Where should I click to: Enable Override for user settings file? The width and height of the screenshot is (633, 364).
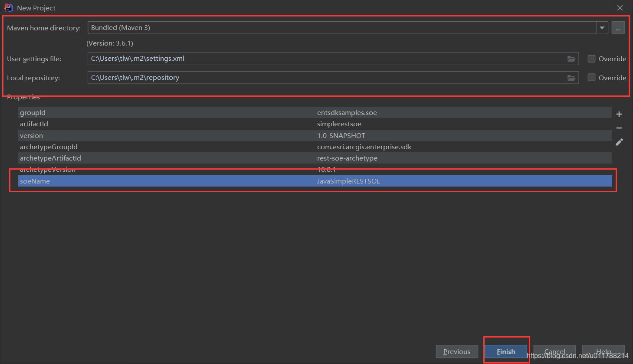(x=591, y=59)
